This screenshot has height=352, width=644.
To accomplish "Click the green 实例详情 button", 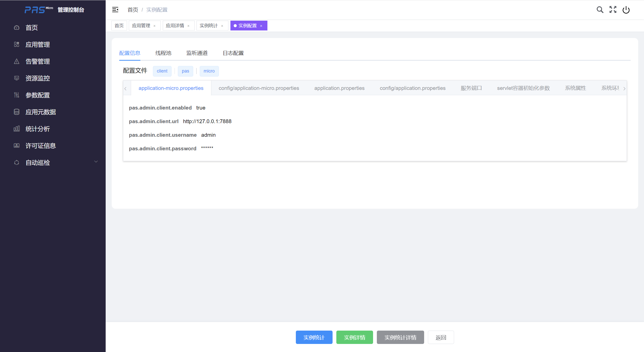I will [354, 337].
